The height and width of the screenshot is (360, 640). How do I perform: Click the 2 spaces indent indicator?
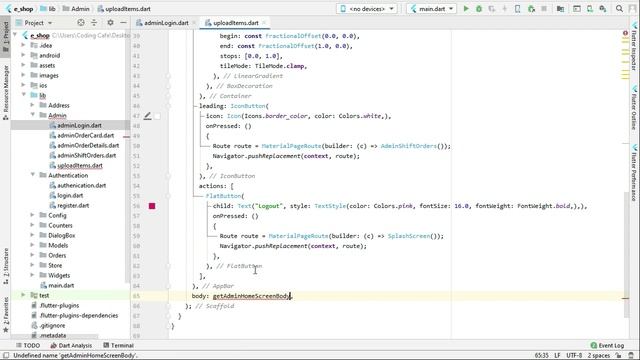599,356
